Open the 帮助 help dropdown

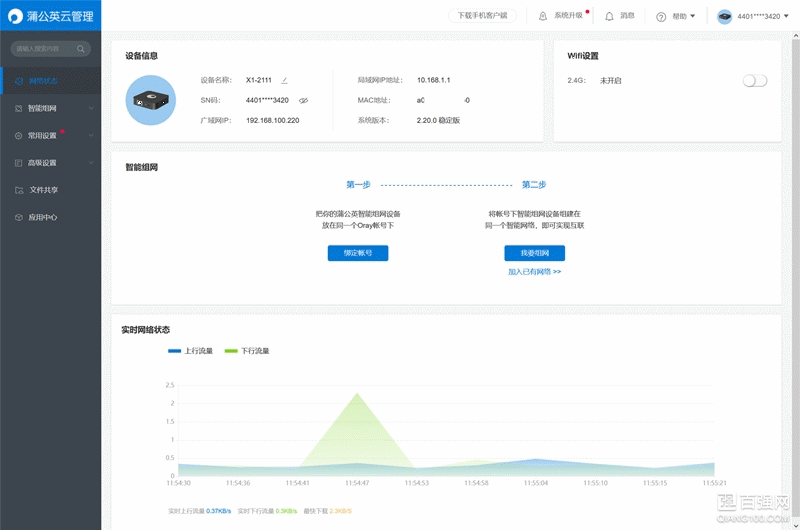pyautogui.click(x=676, y=16)
